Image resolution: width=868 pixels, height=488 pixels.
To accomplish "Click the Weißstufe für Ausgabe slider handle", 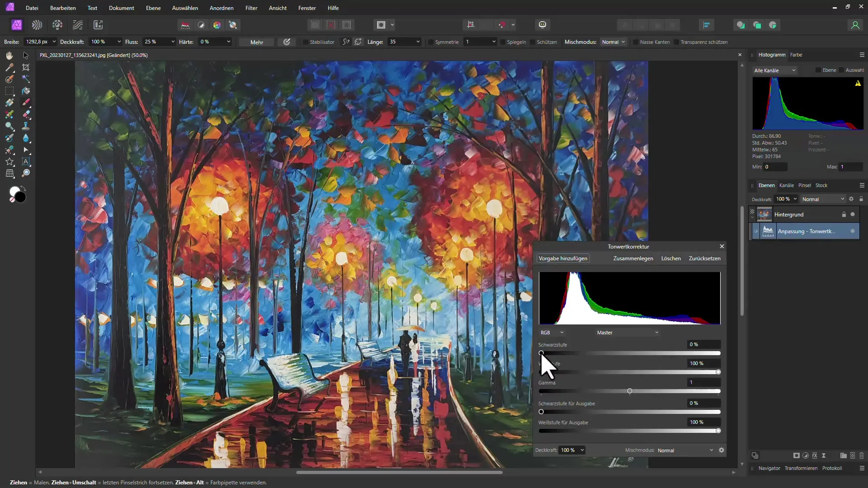I will [718, 431].
